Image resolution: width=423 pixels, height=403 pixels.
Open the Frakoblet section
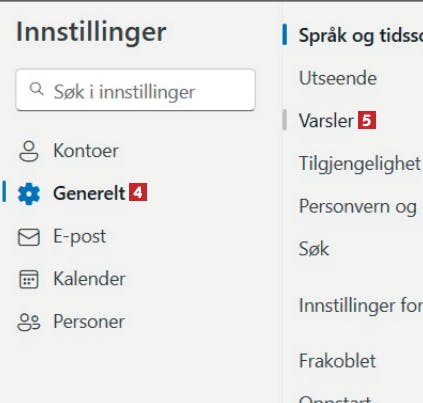pos(337,361)
